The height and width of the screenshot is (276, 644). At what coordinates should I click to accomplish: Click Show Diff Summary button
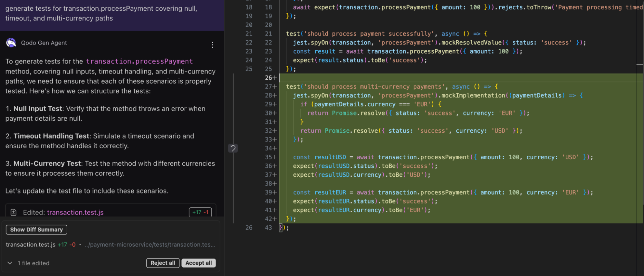tap(36, 230)
